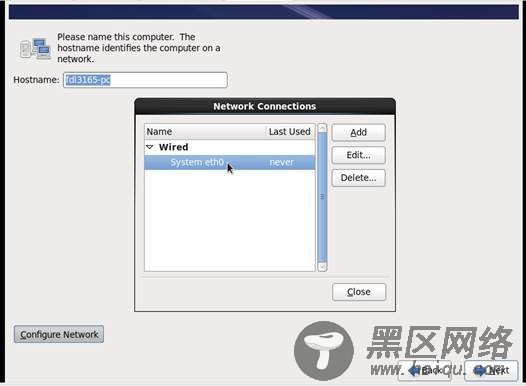Add a new network connection
Viewport: 526px width, 386px height.
coord(358,132)
